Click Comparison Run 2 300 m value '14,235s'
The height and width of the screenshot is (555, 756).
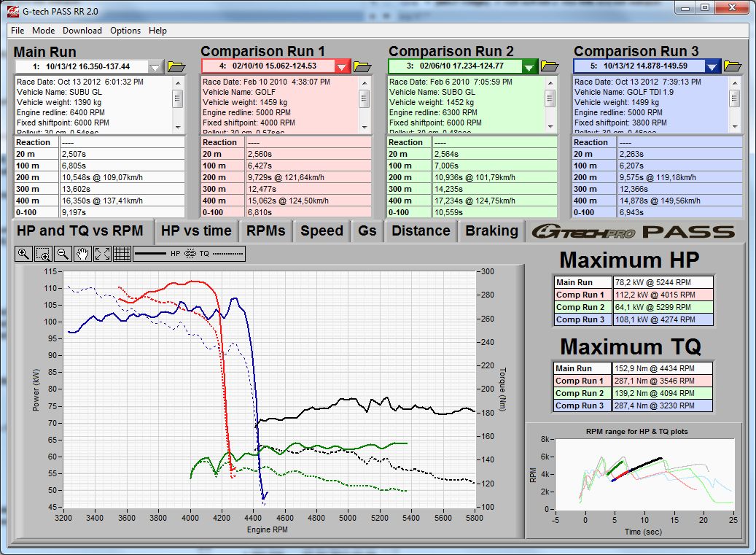tap(495, 189)
